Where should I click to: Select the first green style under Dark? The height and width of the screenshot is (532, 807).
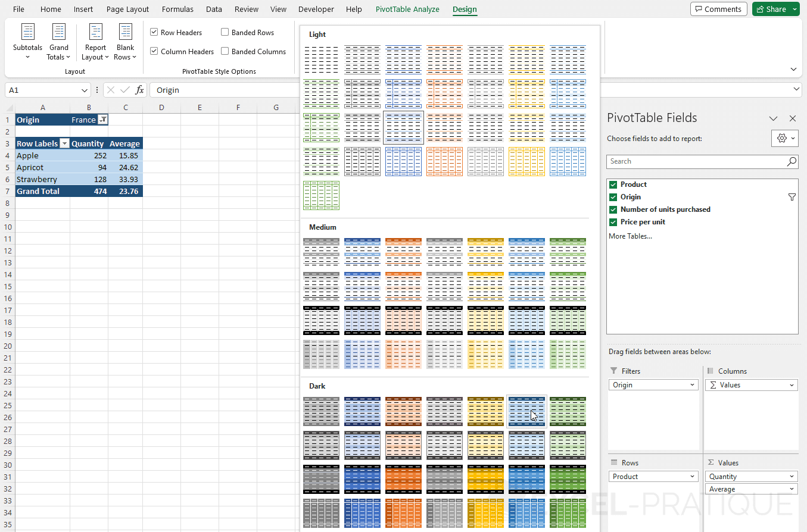(x=567, y=411)
